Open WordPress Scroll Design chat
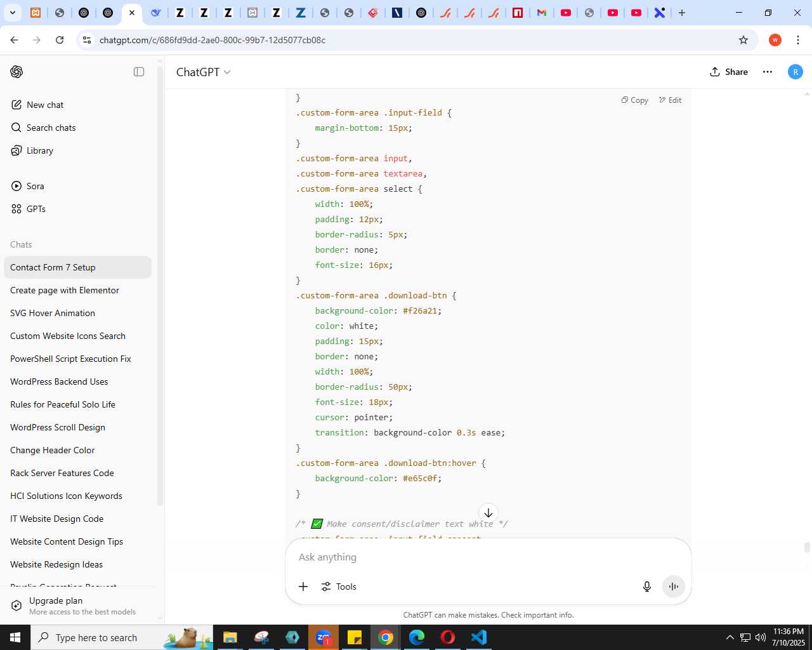This screenshot has width=812, height=650. point(77,427)
